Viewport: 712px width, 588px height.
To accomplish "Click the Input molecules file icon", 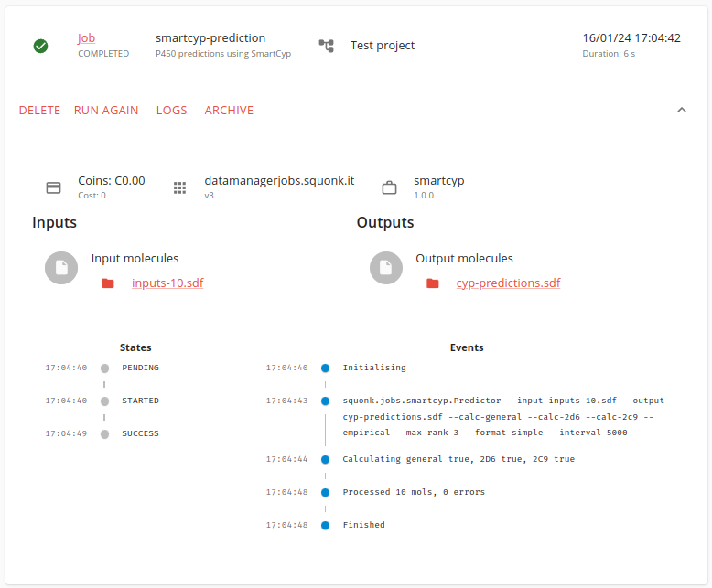I will coord(61,267).
